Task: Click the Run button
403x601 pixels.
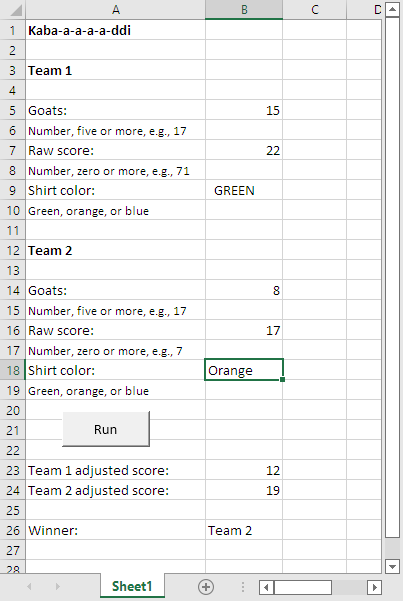Action: click(106, 429)
